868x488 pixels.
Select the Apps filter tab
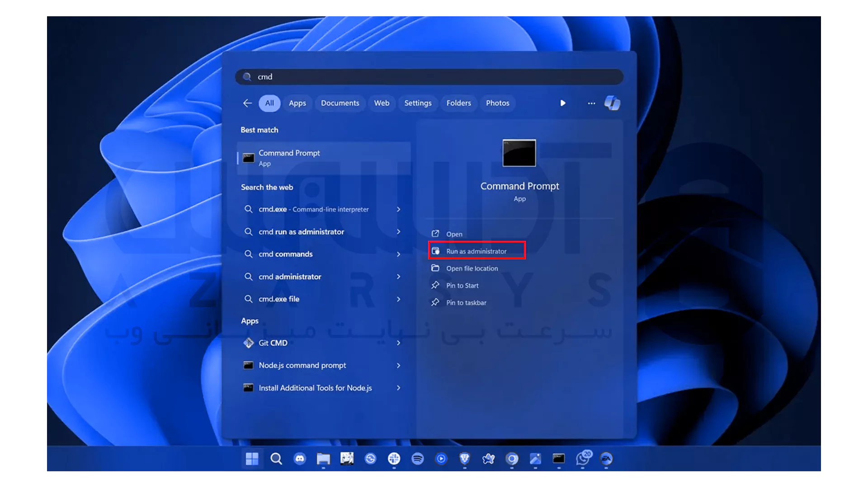click(x=297, y=103)
